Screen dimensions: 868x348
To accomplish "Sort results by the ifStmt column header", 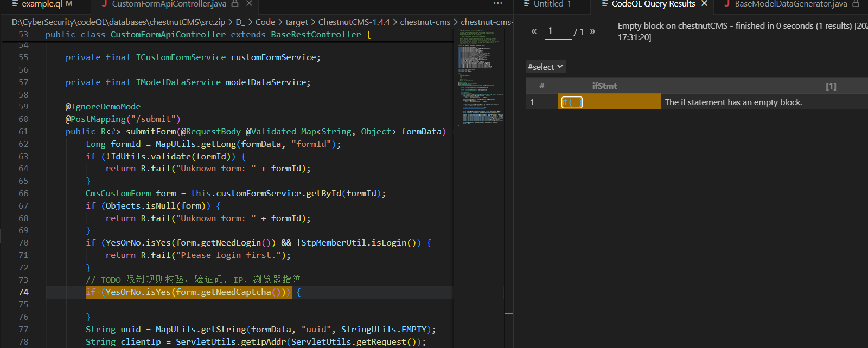I will click(604, 86).
